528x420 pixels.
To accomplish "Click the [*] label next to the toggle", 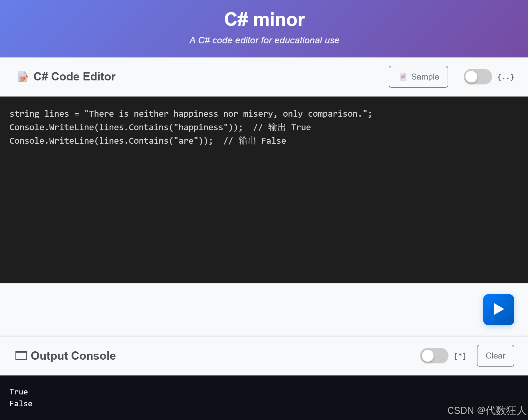I will tap(460, 356).
